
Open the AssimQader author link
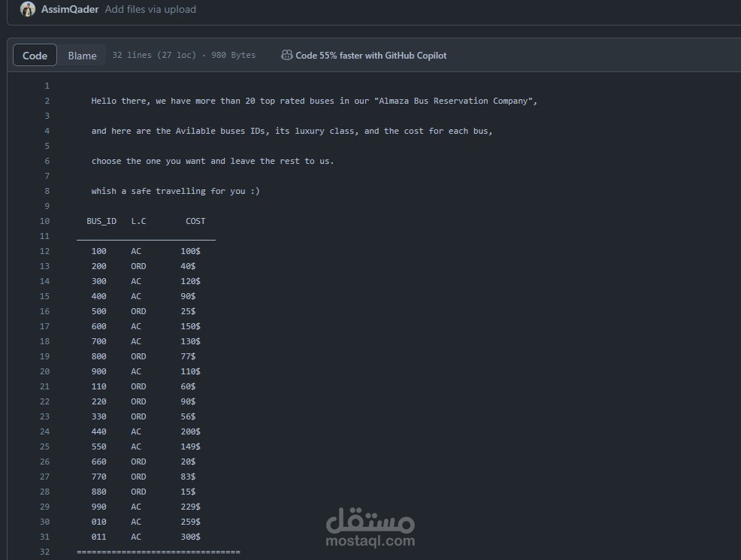(70, 9)
